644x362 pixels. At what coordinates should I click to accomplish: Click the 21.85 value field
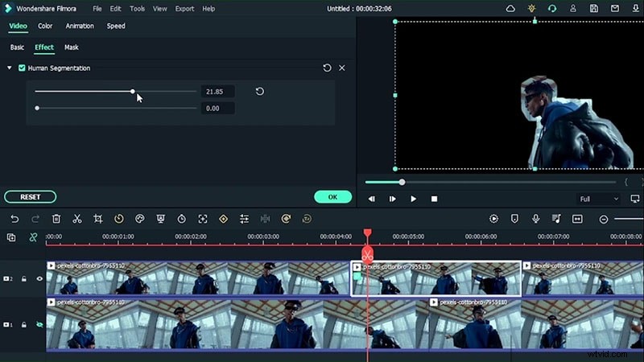click(x=217, y=92)
